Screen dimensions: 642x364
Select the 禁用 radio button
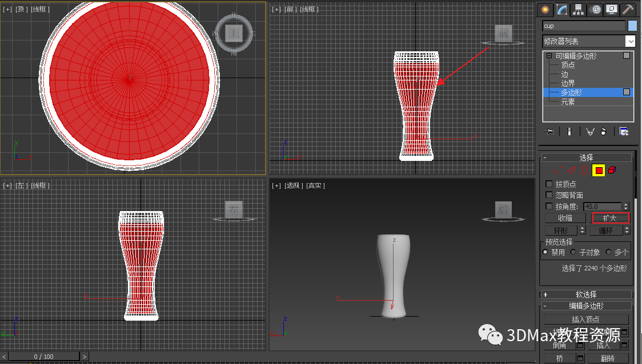tap(545, 252)
